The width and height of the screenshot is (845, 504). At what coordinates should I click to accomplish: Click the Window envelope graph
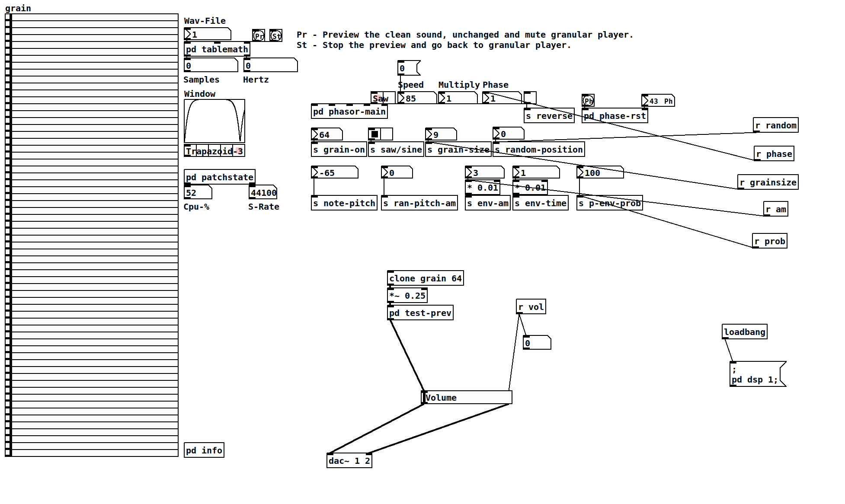pos(214,121)
